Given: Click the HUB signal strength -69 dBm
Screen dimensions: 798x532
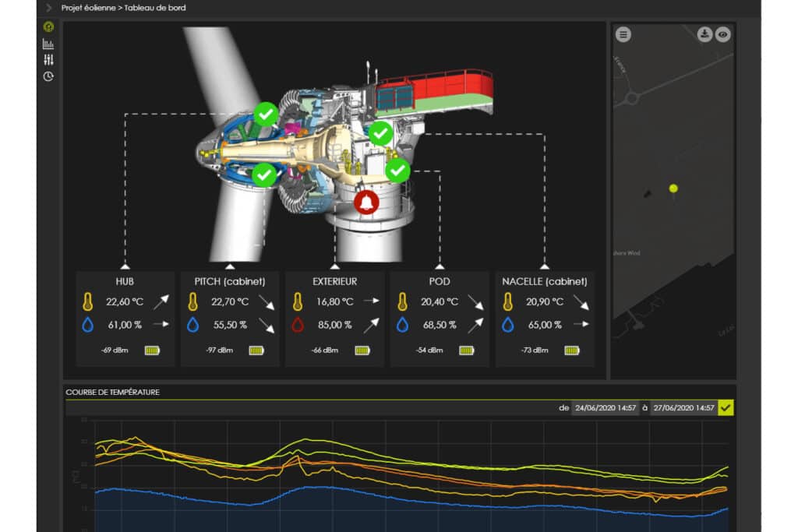Looking at the screenshot, I should pos(115,351).
